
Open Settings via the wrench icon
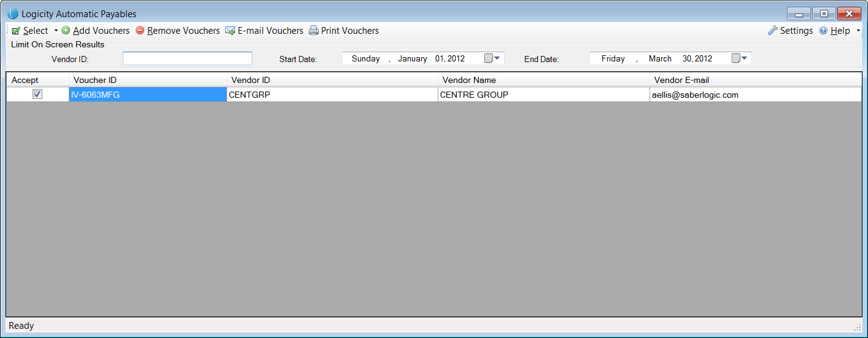(773, 31)
